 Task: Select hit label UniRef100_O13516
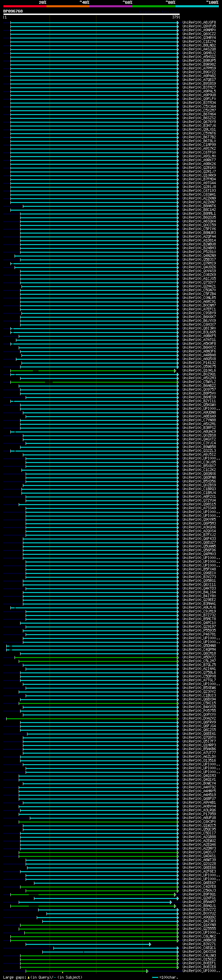(x=199, y=761)
